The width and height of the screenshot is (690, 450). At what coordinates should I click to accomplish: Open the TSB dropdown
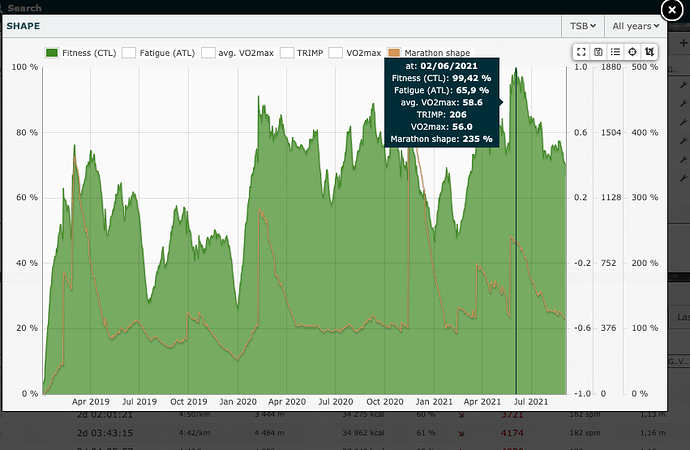(583, 26)
